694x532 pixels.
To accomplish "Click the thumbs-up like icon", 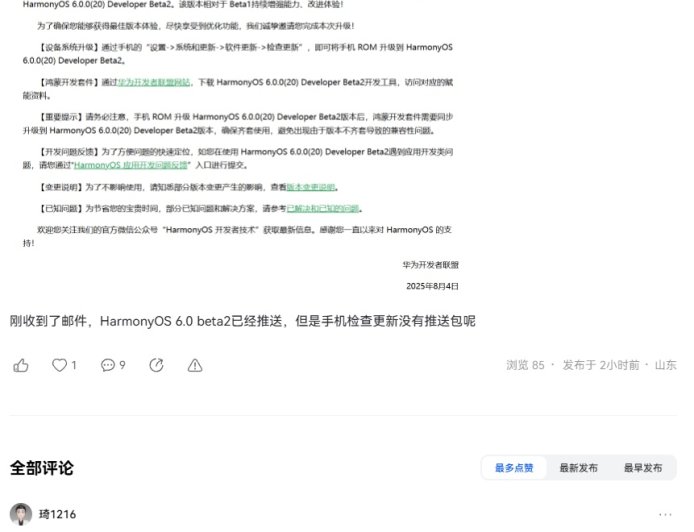I will point(21,366).
